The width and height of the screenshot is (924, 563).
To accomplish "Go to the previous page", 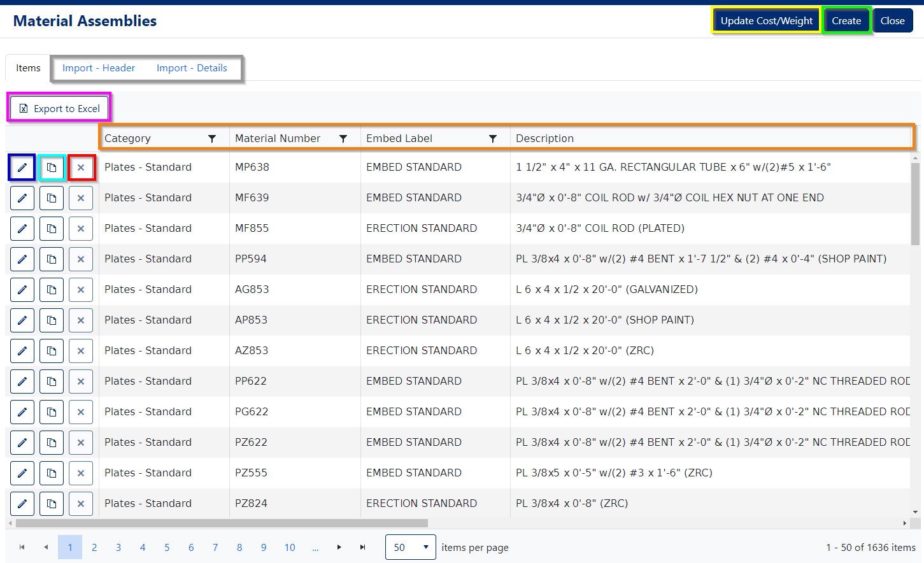I will 46,547.
